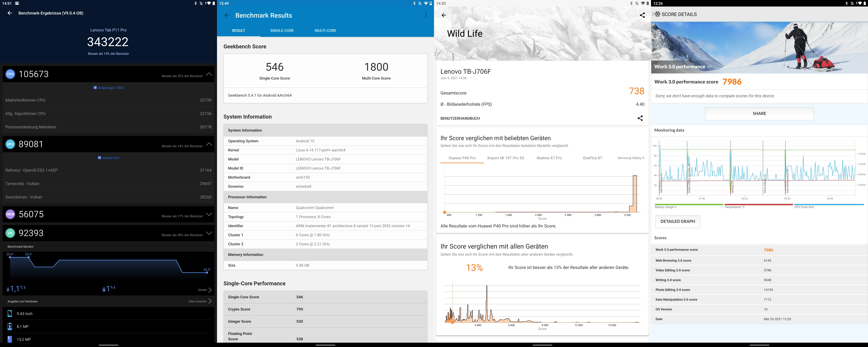Tap the 1800 Multi-Core Score value
The image size is (868, 347).
(376, 67)
